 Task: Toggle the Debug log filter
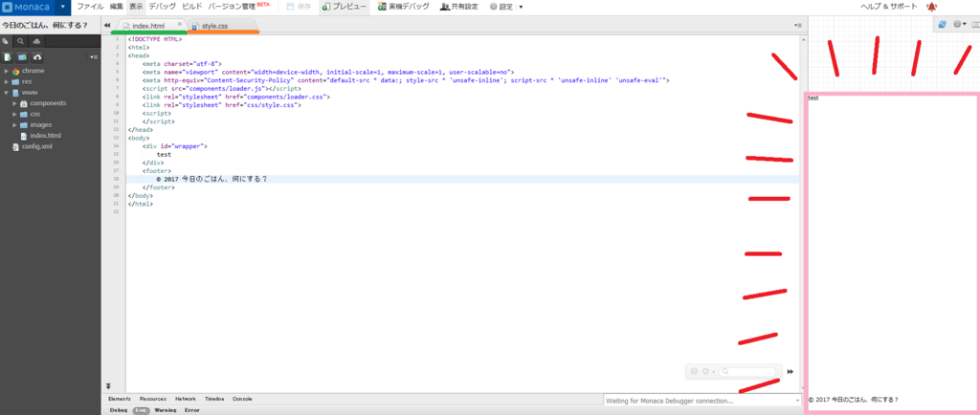pyautogui.click(x=118, y=410)
